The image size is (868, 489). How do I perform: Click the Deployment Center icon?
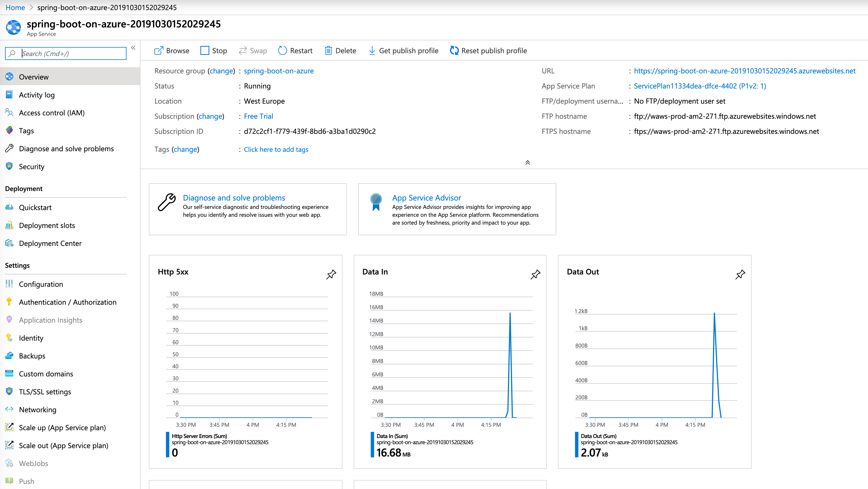pos(10,243)
